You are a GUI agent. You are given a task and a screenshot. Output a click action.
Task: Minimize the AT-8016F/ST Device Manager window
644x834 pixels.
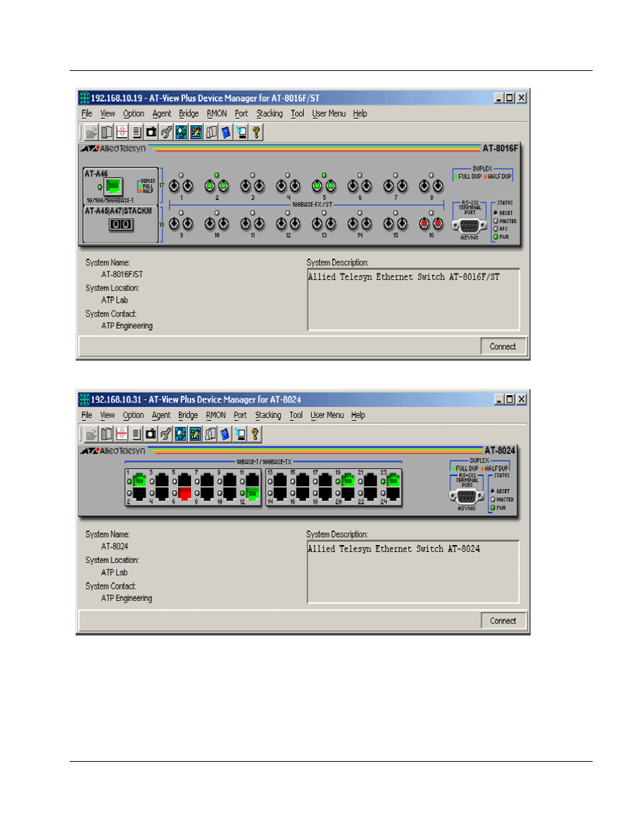(x=499, y=98)
